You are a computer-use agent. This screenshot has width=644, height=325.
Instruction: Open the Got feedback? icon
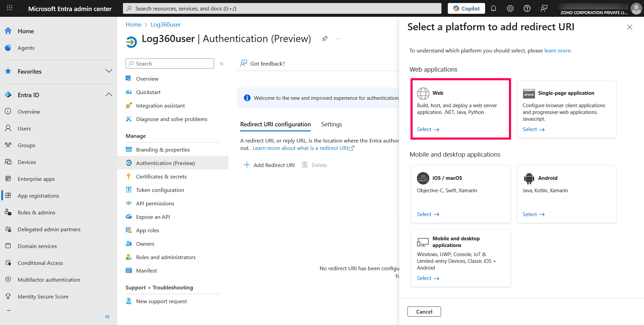point(244,63)
